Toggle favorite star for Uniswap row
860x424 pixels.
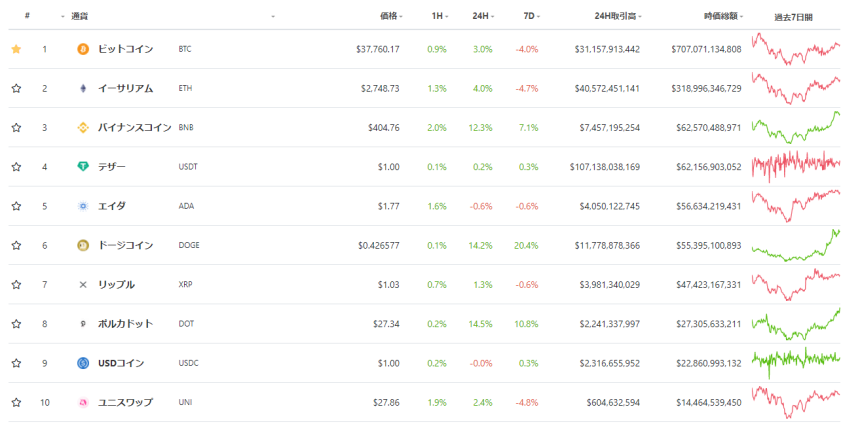[16, 402]
